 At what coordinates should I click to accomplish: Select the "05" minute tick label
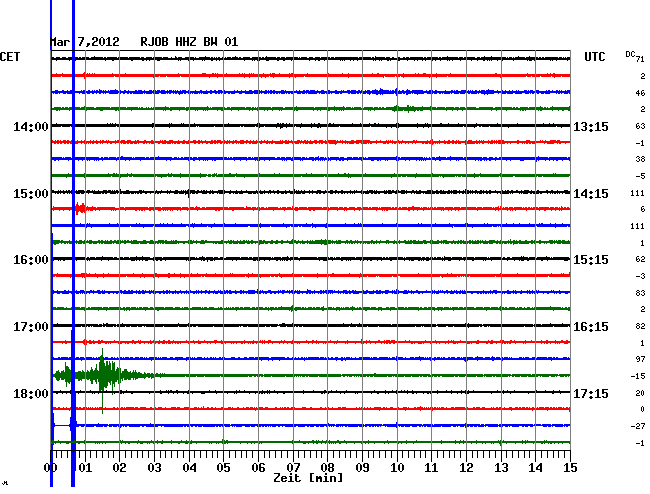(x=223, y=468)
